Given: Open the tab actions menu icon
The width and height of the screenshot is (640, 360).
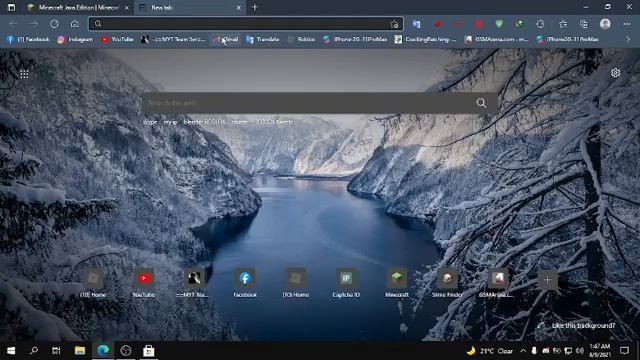Looking at the screenshot, I should click(11, 7).
